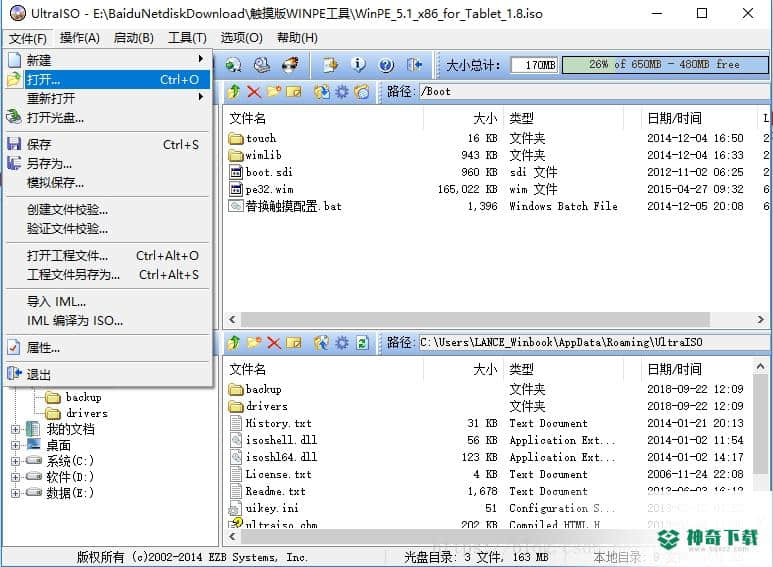Open the 工具(T) menu

click(187, 38)
